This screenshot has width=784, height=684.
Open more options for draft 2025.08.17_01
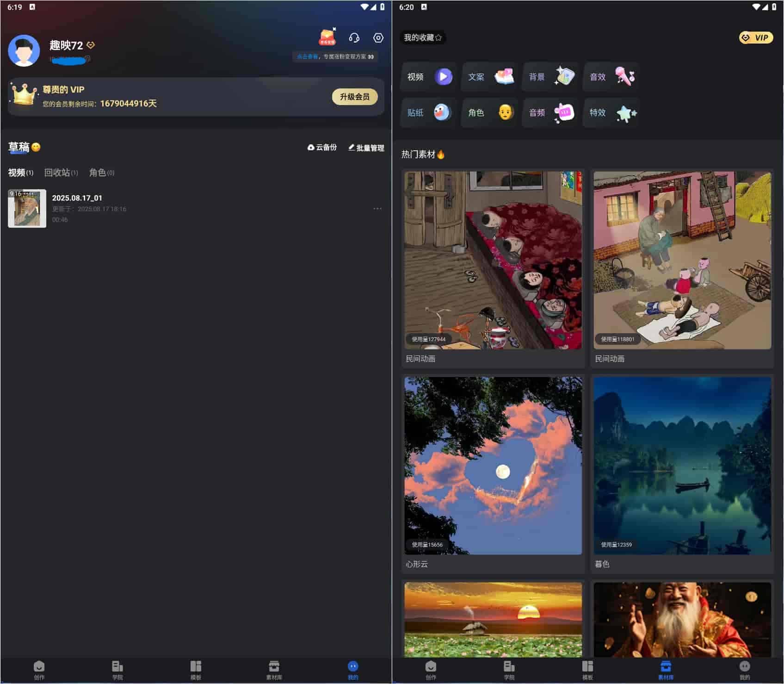click(x=377, y=209)
